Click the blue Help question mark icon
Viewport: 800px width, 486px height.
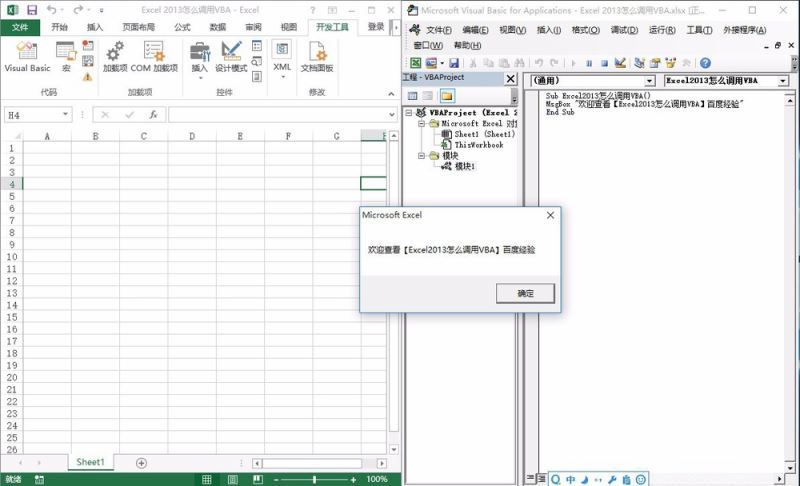click(x=705, y=63)
